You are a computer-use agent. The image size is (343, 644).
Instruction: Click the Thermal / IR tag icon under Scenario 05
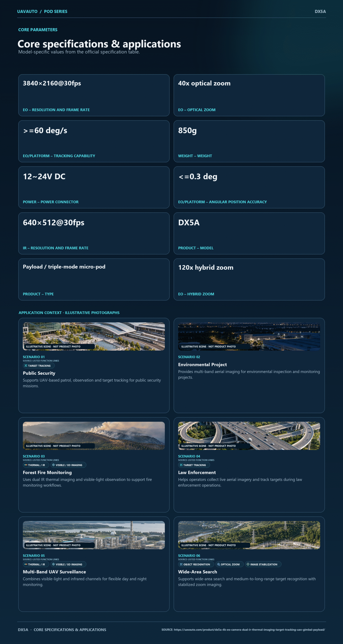pyautogui.click(x=26, y=565)
